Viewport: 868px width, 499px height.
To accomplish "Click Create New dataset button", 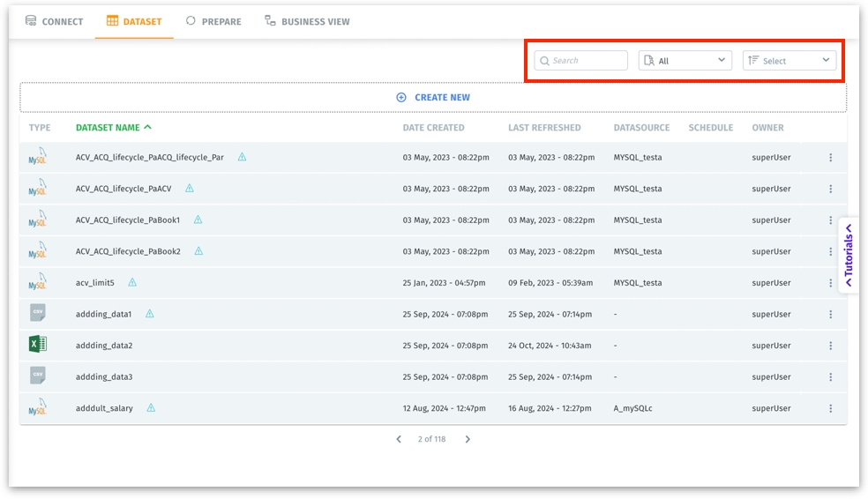I will pos(433,97).
